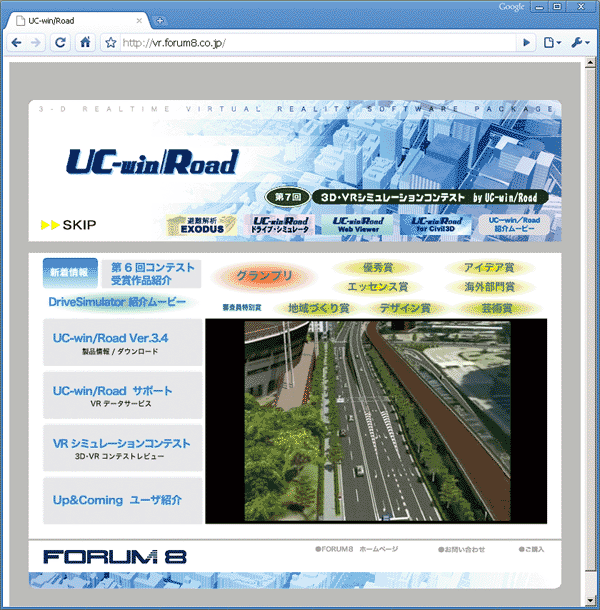Open UC-win/Road サポート menu item
Viewport: 600px width, 610px height.
(x=123, y=395)
